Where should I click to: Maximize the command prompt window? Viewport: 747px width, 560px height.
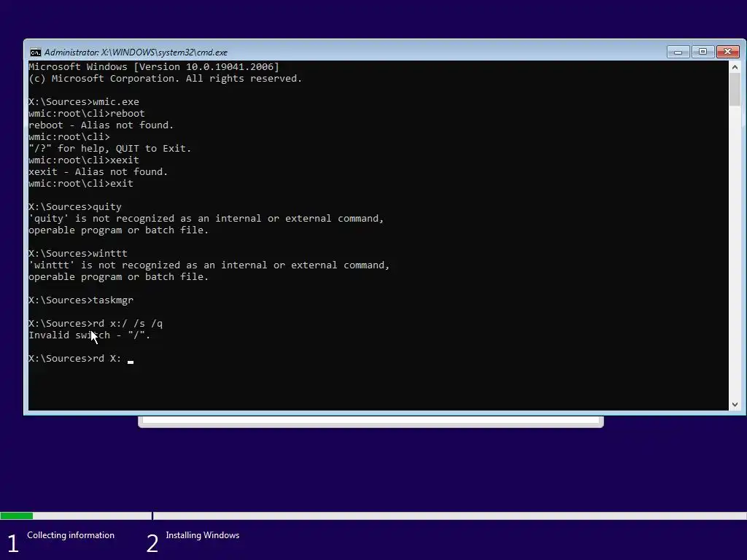[x=703, y=52]
